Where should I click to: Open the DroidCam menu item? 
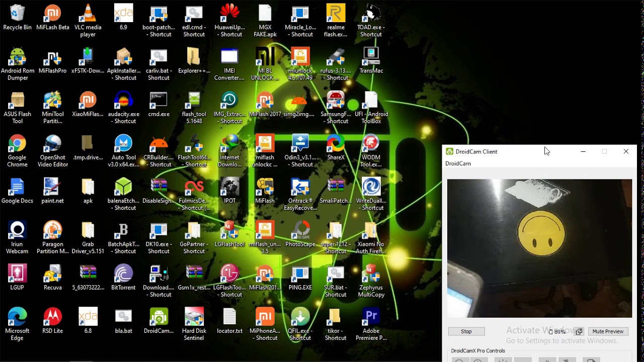pyautogui.click(x=458, y=163)
